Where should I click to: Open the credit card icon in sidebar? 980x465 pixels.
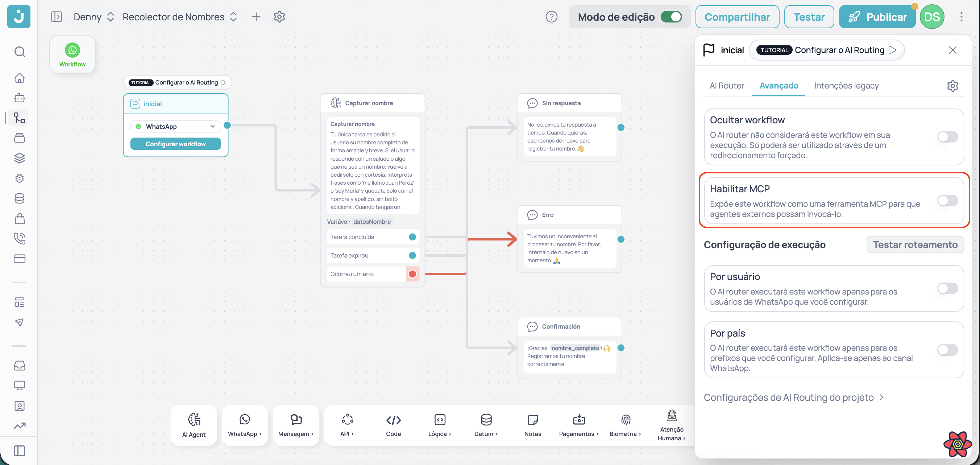point(20,259)
